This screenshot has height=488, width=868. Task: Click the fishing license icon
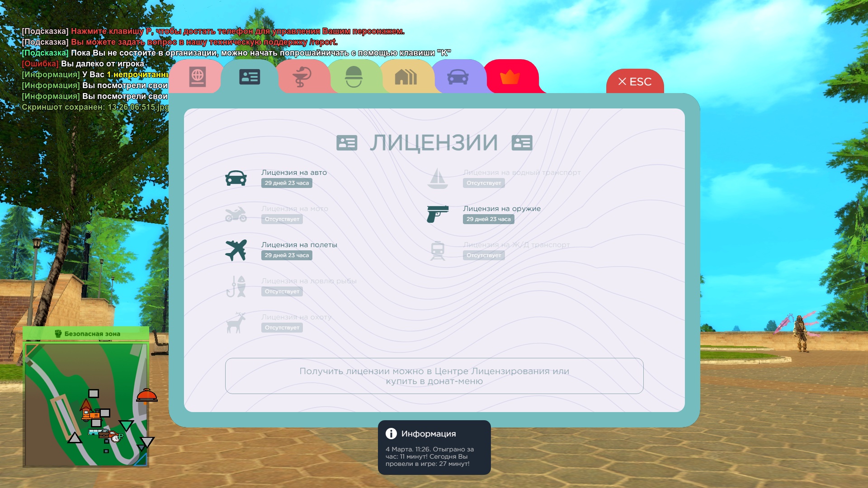236,286
